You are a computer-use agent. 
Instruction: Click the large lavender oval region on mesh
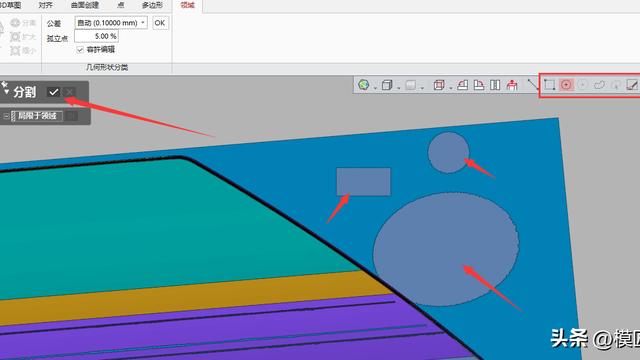446,249
